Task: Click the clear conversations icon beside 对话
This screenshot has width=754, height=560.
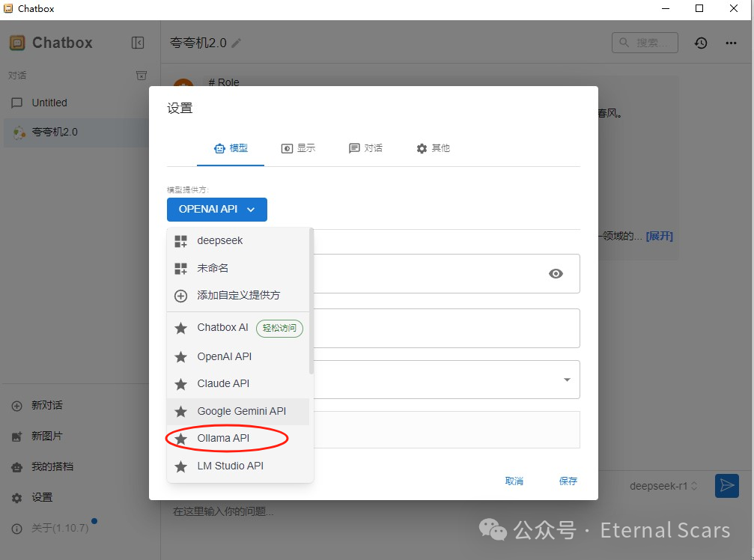Action: (142, 76)
